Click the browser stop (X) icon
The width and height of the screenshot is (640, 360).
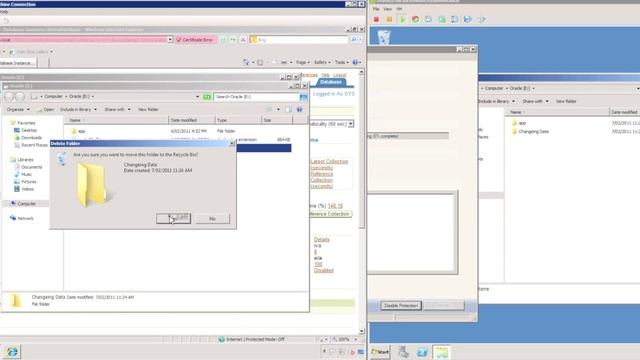[243, 40]
